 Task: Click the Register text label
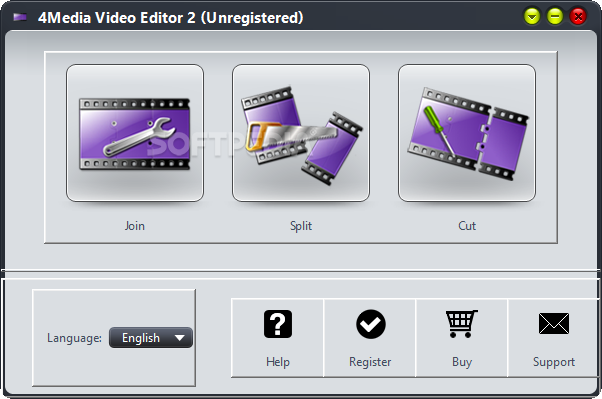[x=370, y=362]
